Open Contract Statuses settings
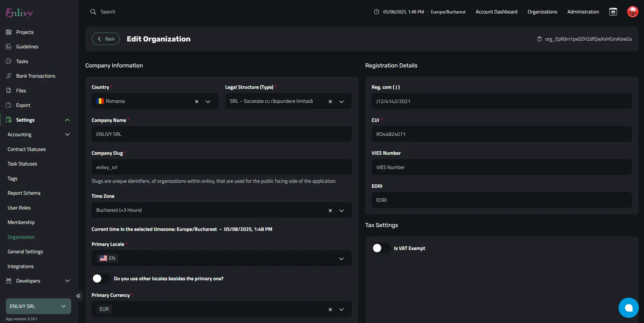The height and width of the screenshot is (323, 644). point(27,149)
